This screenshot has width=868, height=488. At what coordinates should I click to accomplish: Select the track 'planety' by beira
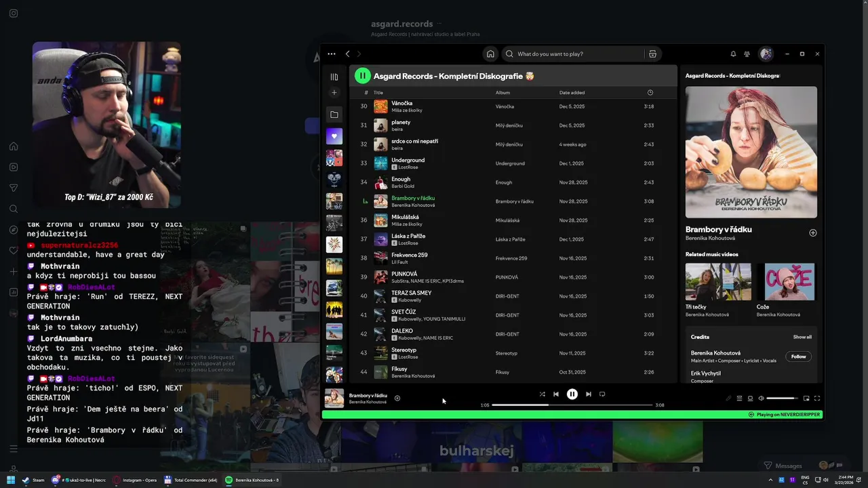pos(401,122)
